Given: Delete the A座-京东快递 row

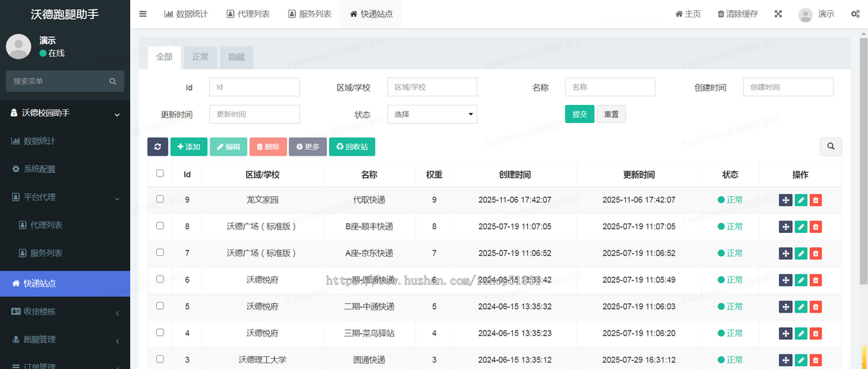Looking at the screenshot, I should [816, 253].
